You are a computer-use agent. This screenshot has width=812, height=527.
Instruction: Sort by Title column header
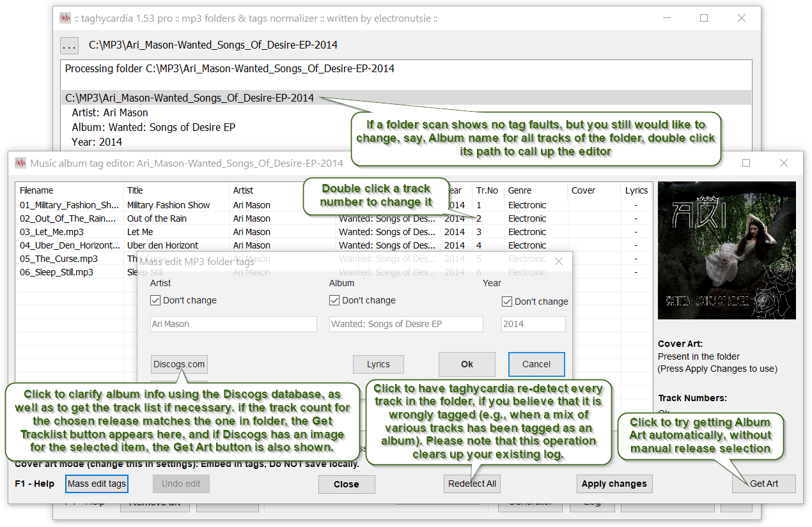click(x=176, y=190)
